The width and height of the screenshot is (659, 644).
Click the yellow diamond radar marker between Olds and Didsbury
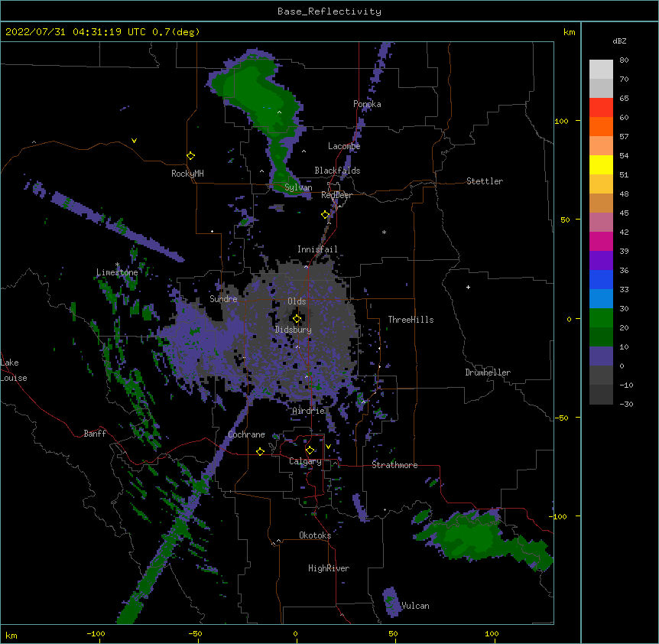[297, 319]
